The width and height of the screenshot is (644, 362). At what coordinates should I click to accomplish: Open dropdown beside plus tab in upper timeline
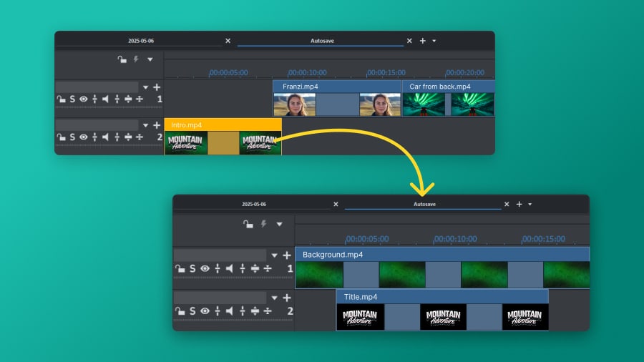point(434,41)
